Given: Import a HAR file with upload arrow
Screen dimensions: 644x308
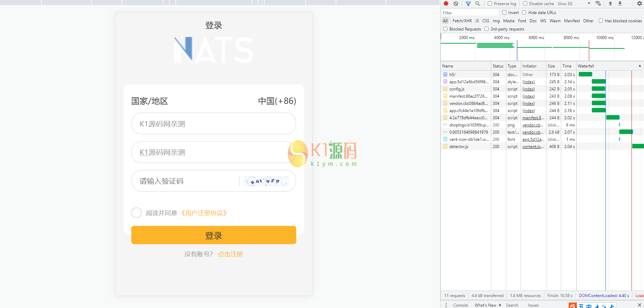Looking at the screenshot, I should pyautogui.click(x=610, y=3).
